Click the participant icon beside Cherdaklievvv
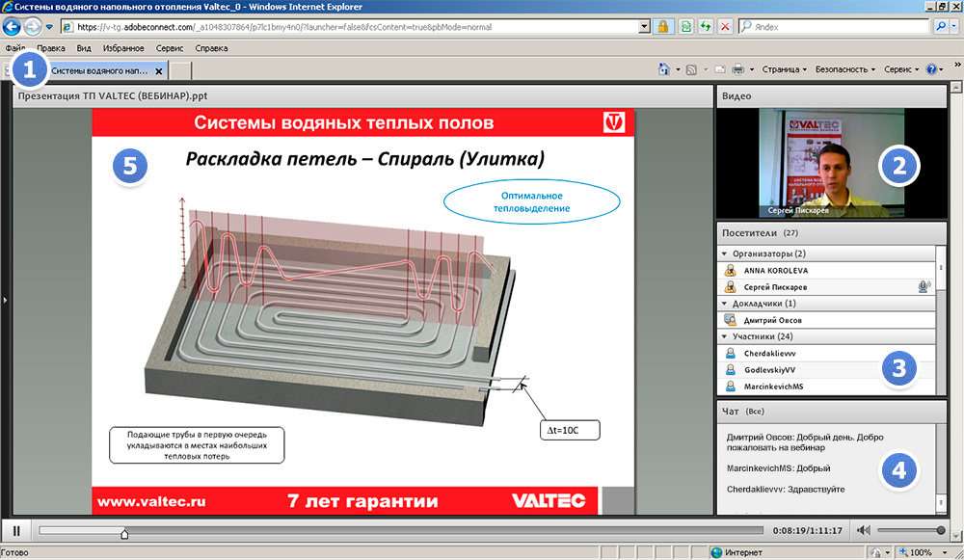Image resolution: width=964 pixels, height=560 pixels. (x=731, y=353)
